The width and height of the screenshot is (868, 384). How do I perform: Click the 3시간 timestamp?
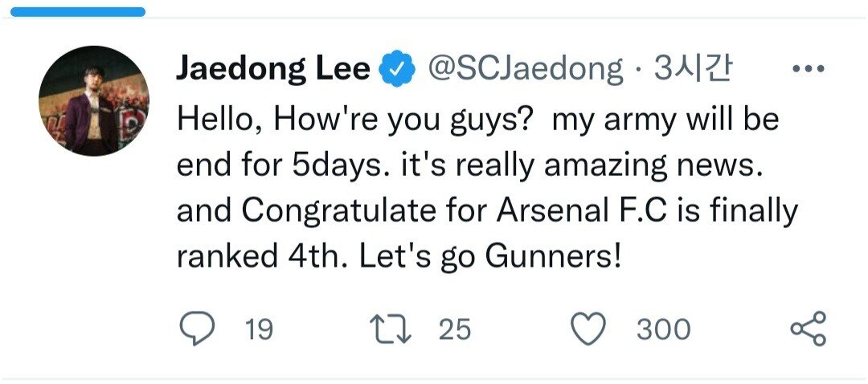tap(692, 71)
